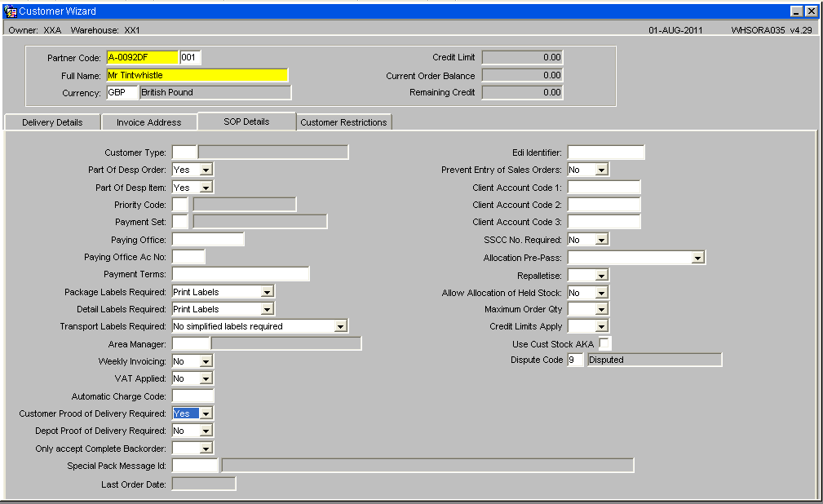
Task: Click the Full Name field Mr Tintwhistle
Action: click(197, 75)
